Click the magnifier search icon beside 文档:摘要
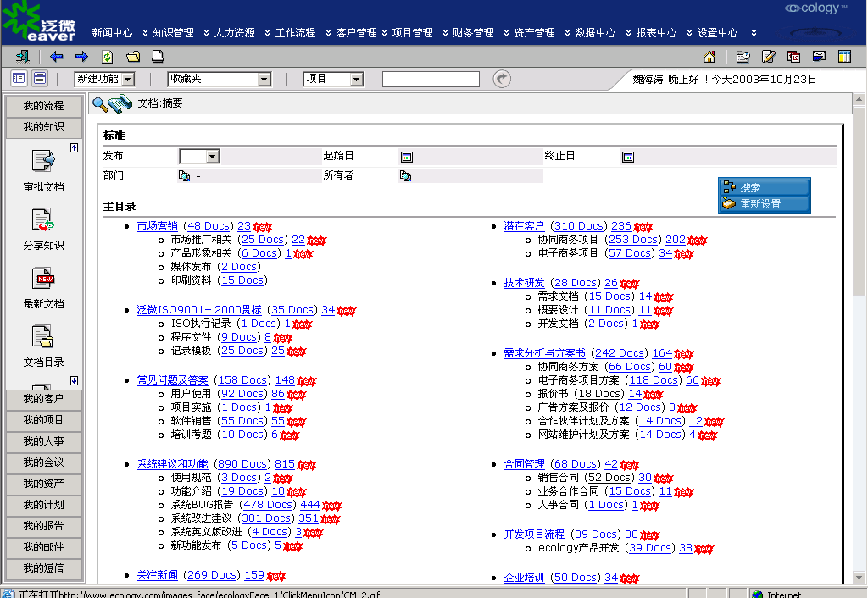 [x=100, y=104]
